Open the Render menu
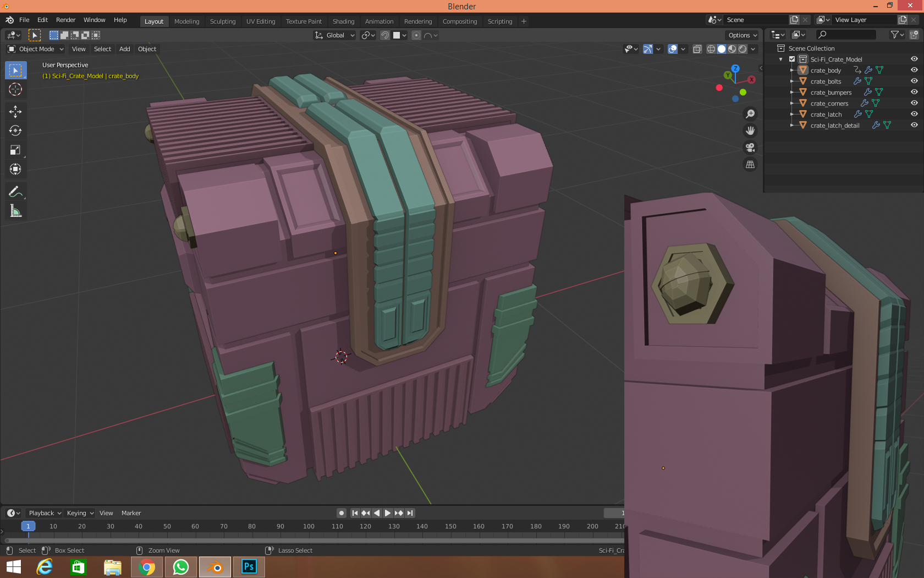The width and height of the screenshot is (924, 578). coord(65,20)
